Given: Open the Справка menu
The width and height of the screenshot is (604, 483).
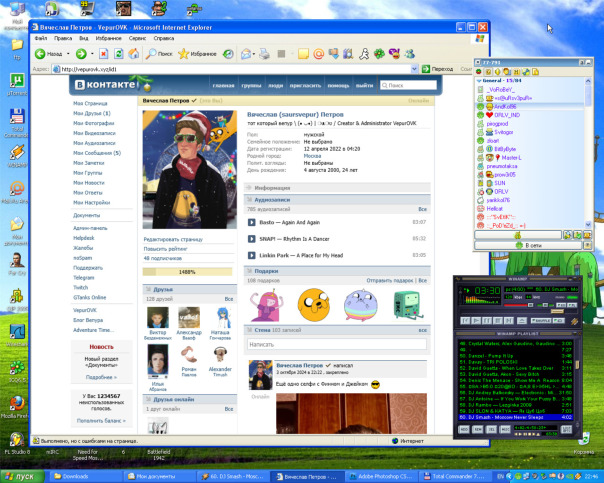Looking at the screenshot, I should pos(164,38).
